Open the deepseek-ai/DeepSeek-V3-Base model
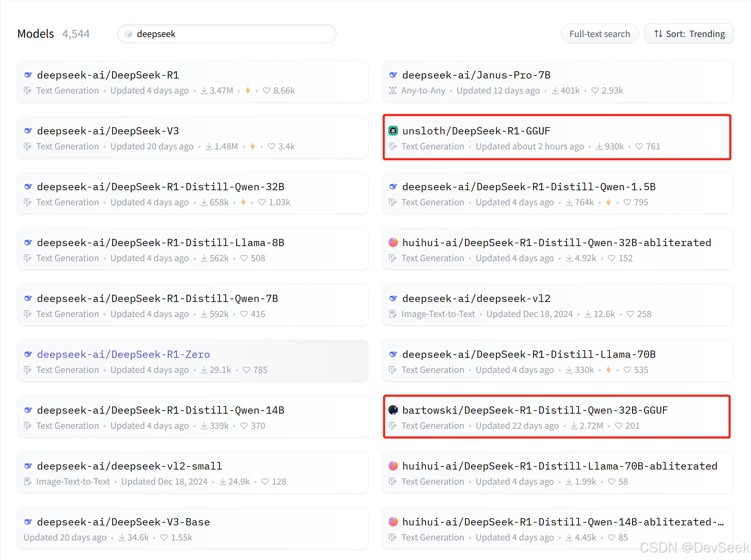 click(x=123, y=522)
